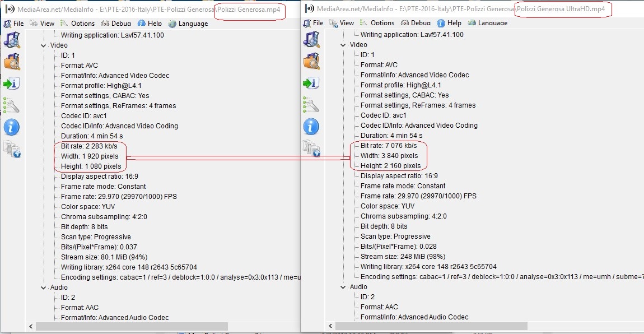Click Open File icon in left window sidebar
The width and height of the screenshot is (644, 334).
click(12, 40)
